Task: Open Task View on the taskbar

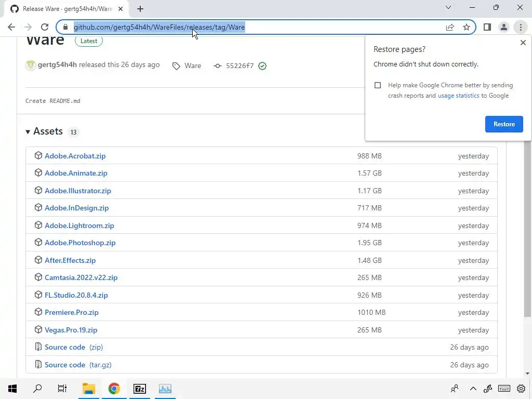Action: click(x=62, y=389)
